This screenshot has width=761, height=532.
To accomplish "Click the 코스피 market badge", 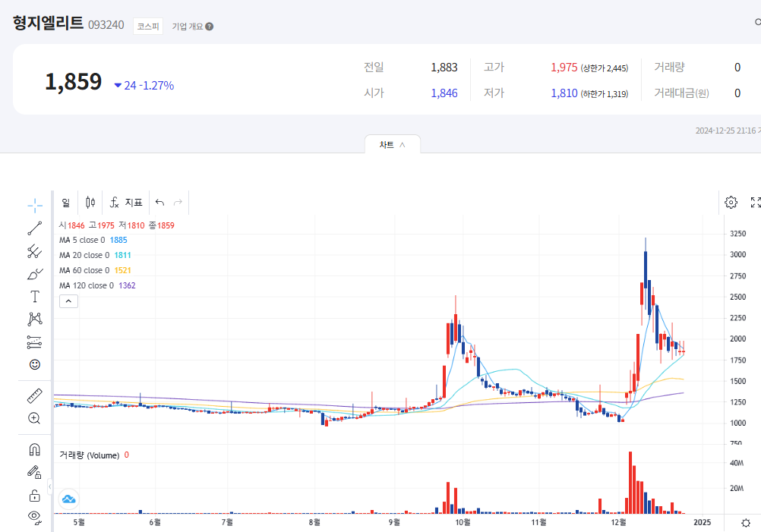I will pos(148,27).
